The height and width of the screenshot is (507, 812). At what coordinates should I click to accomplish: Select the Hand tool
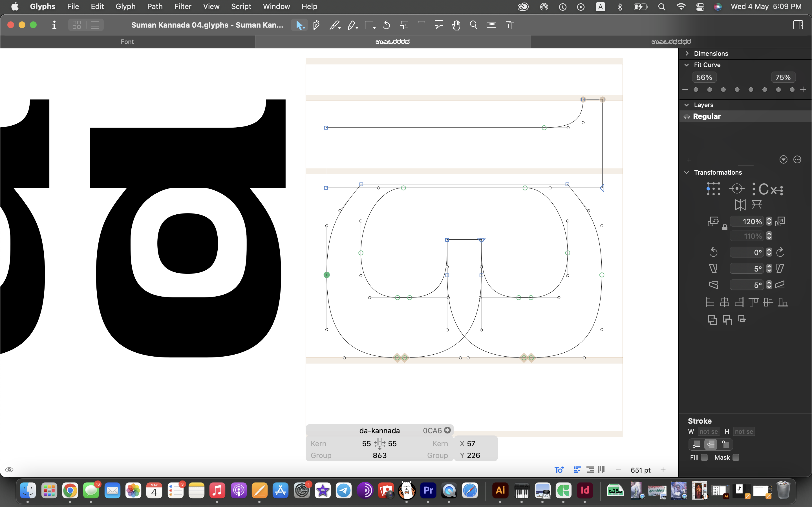[x=456, y=25]
